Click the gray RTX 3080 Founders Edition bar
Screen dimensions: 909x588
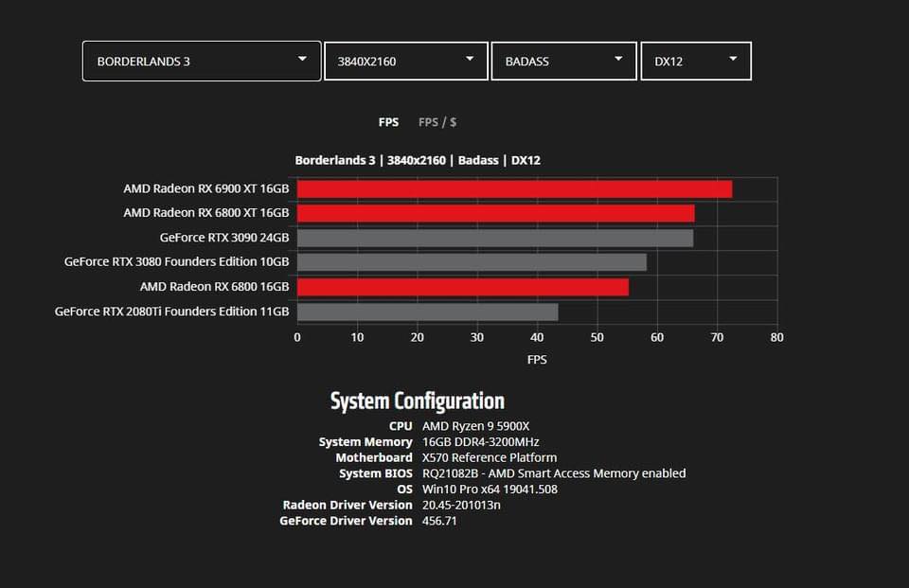[x=472, y=262]
